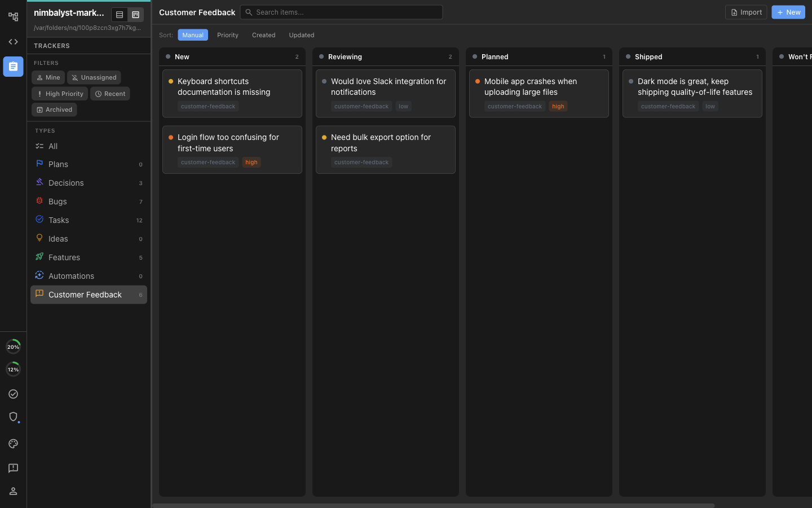This screenshot has height=508, width=812.
Task: Click the Shipped column header
Action: 692,56
